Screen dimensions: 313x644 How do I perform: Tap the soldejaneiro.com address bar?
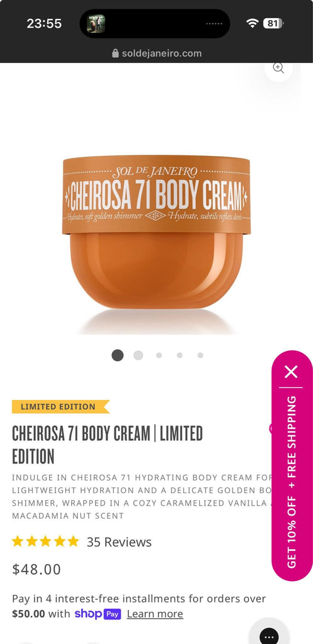point(156,53)
